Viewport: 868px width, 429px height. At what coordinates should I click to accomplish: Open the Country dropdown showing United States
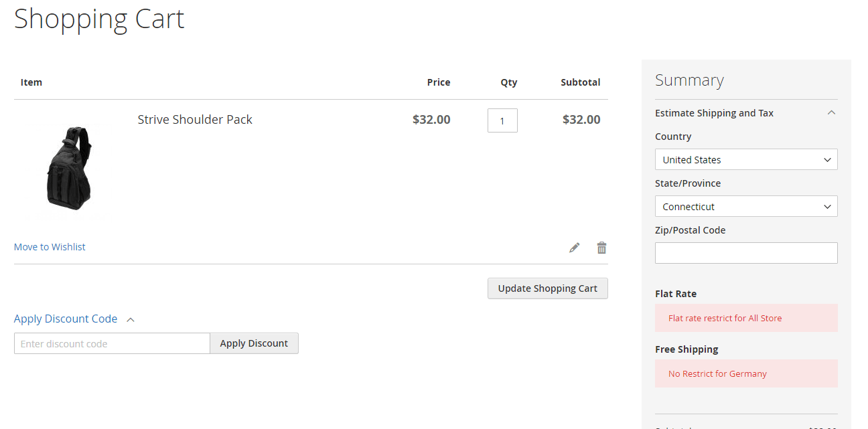point(745,160)
